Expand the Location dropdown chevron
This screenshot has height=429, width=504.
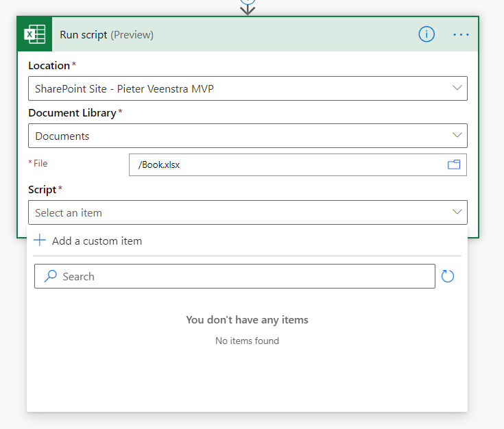point(457,88)
